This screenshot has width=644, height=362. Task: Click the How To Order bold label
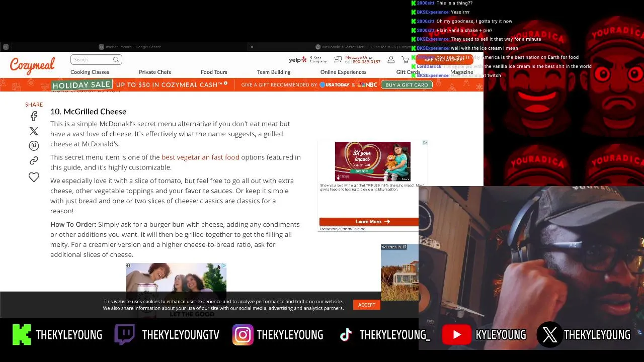(73, 224)
